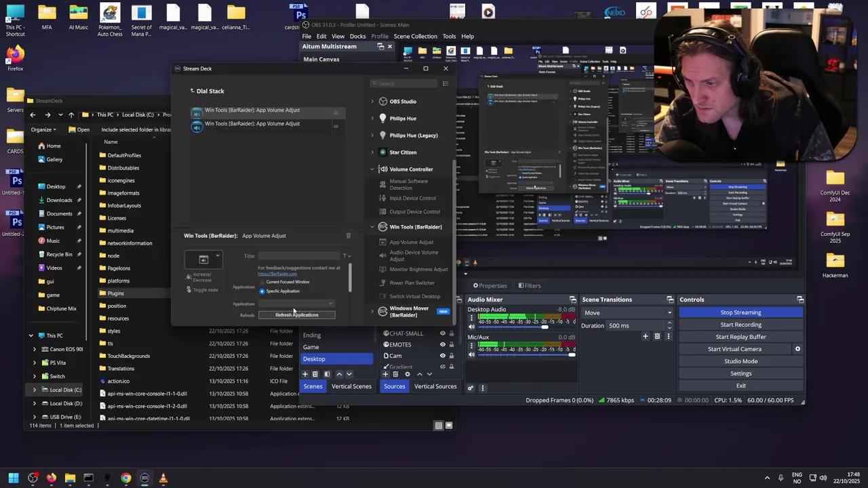Remove the scene transition with the trash icon
The image size is (868, 488).
click(657, 336)
